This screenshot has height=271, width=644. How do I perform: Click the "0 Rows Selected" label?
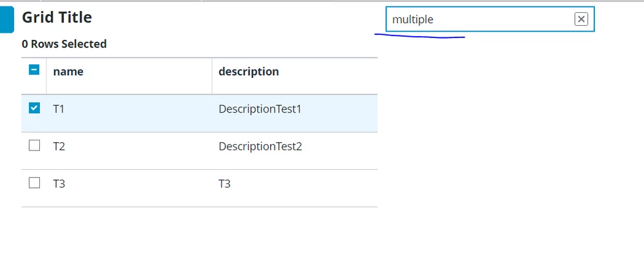click(64, 44)
